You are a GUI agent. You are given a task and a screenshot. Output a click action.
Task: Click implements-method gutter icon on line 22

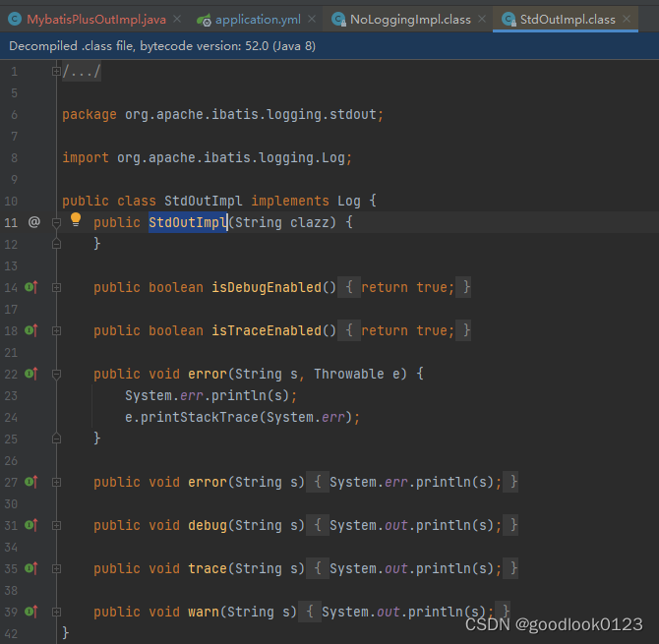coord(31,374)
